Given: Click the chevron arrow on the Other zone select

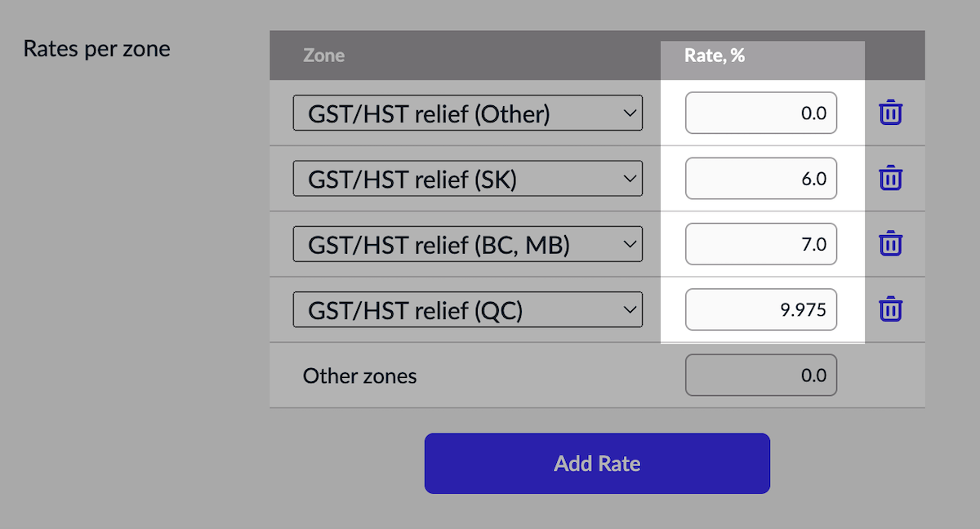Looking at the screenshot, I should click(x=629, y=113).
